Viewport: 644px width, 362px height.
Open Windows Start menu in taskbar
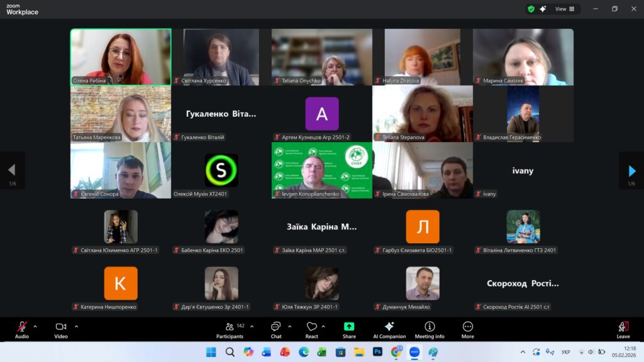[x=211, y=352]
